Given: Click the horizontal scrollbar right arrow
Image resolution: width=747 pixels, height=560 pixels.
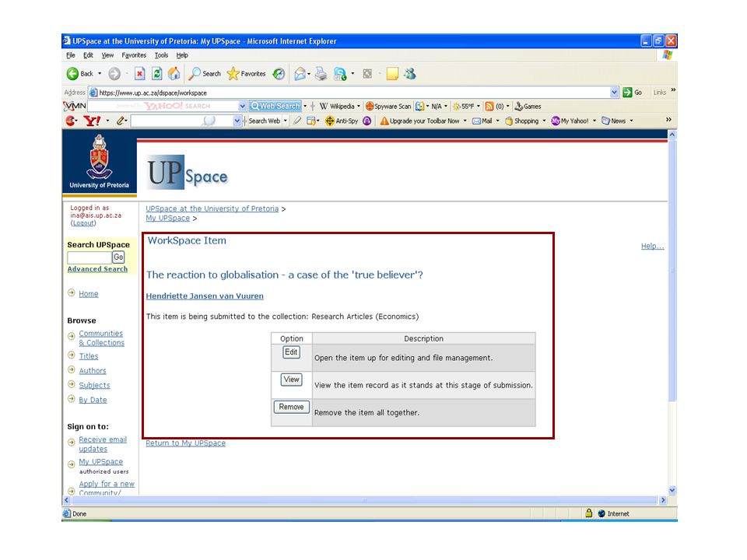Looking at the screenshot, I should point(663,500).
